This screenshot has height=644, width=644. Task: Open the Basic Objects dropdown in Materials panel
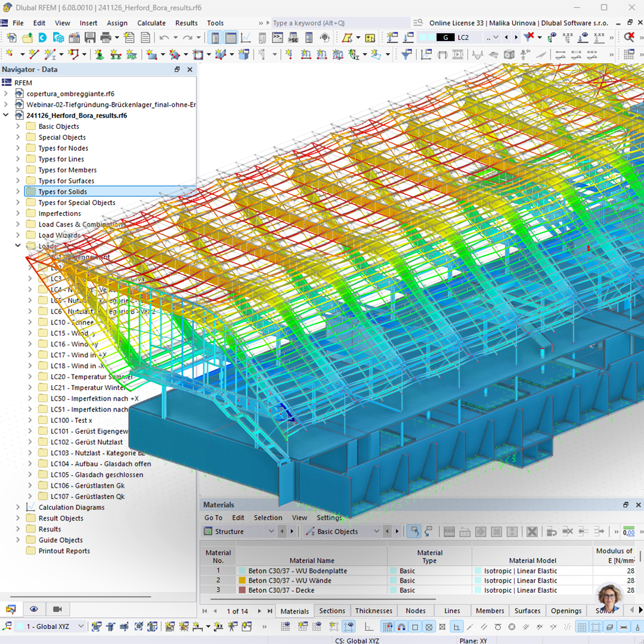[x=376, y=531]
